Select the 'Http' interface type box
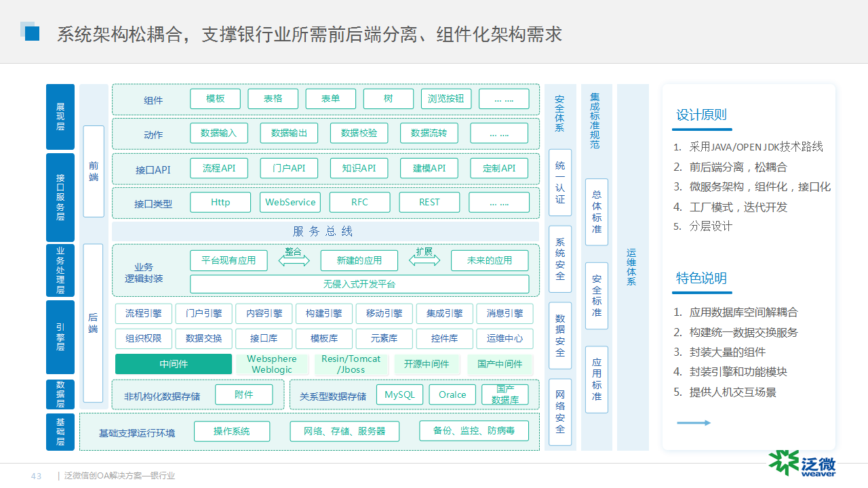 click(220, 202)
